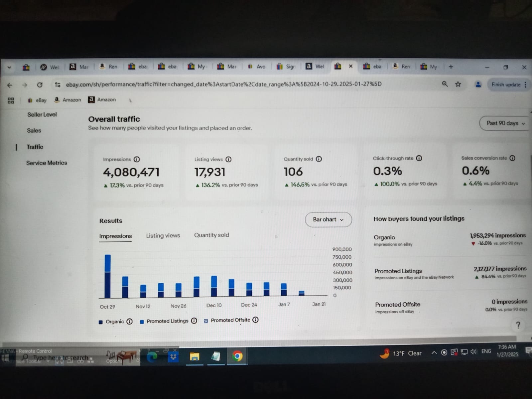Click the browser Back arrow
532x399 pixels.
(x=10, y=85)
